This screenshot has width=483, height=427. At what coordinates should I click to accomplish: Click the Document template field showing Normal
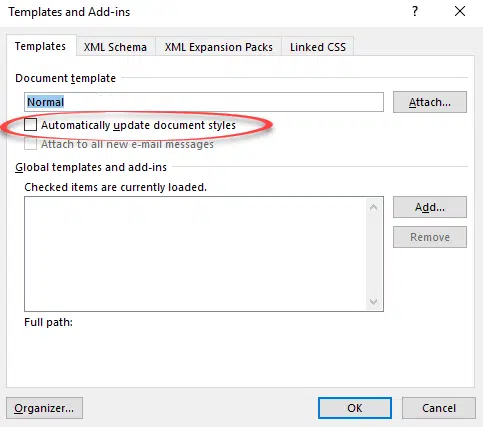(x=204, y=102)
